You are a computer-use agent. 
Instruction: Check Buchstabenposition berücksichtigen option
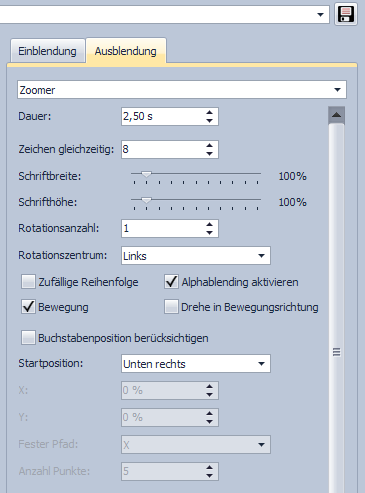coord(28,337)
